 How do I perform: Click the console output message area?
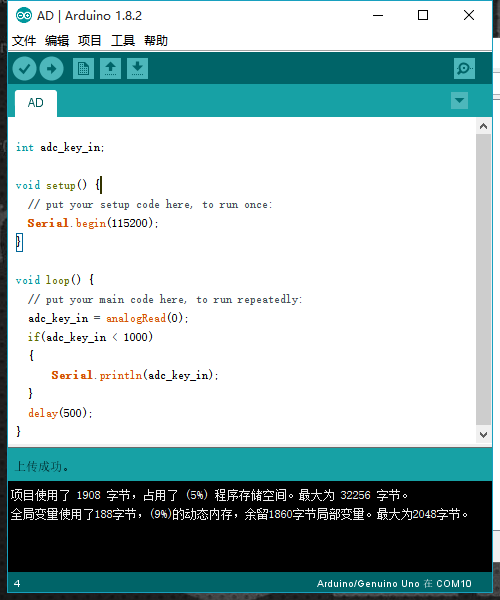pyautogui.click(x=250, y=526)
